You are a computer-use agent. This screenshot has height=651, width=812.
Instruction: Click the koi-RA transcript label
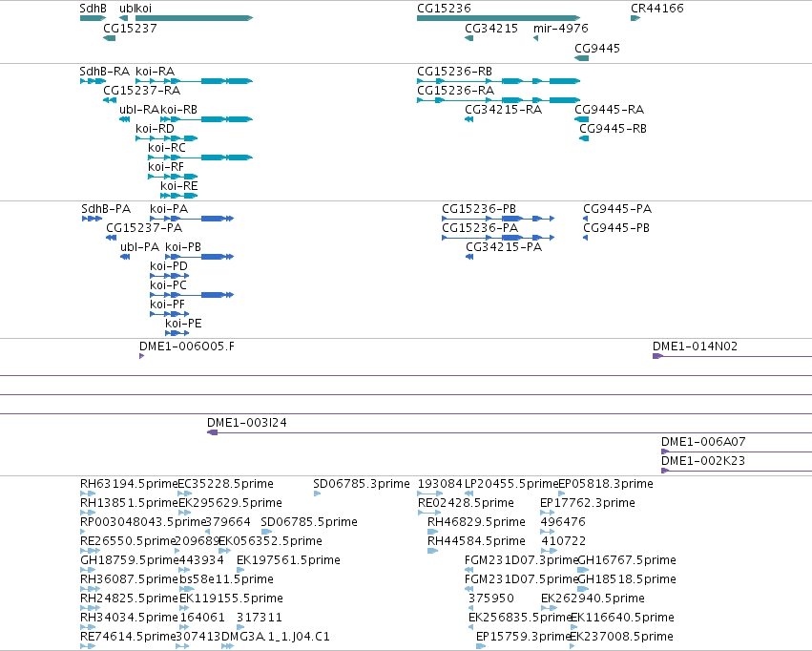tap(156, 72)
